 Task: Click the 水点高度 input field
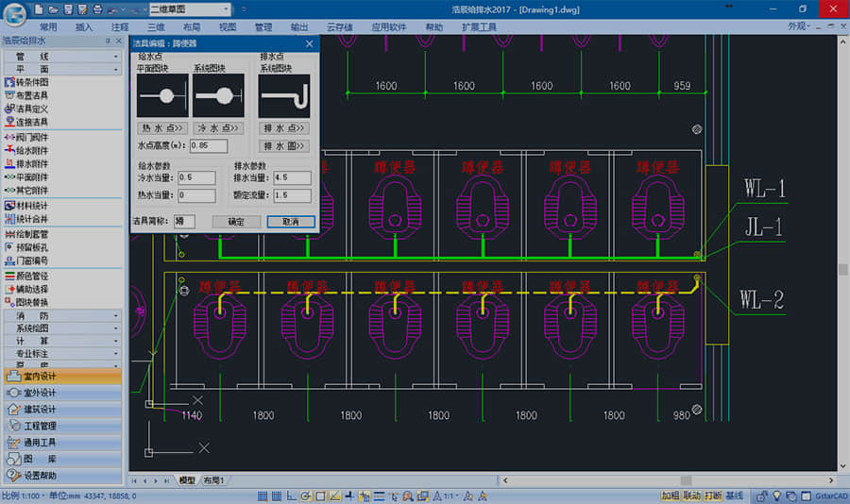tap(208, 145)
